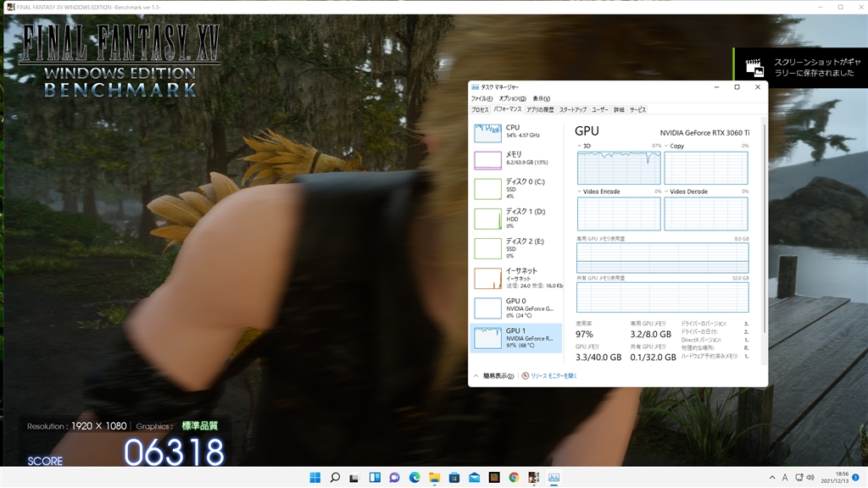Open Task View on the taskbar
Image resolution: width=868 pixels, height=488 pixels.
tap(354, 477)
